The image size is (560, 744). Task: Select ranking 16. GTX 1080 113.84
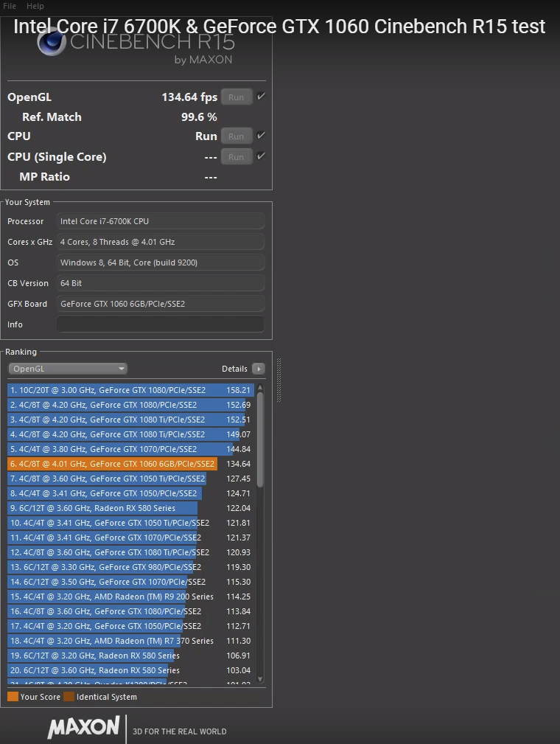pos(131,611)
